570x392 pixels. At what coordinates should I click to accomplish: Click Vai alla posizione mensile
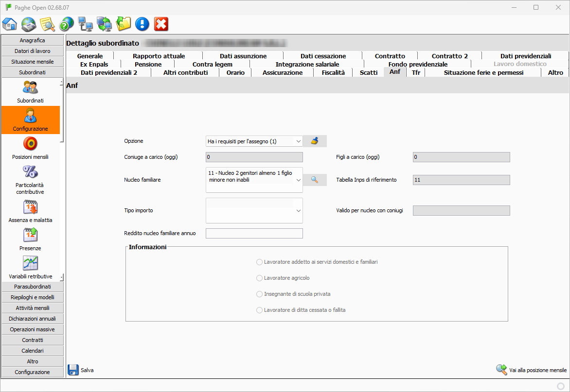[x=531, y=370]
